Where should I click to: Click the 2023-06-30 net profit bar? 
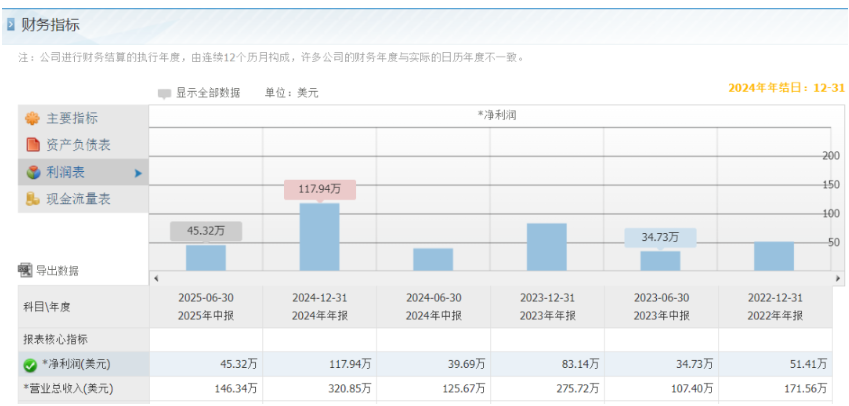[661, 261]
